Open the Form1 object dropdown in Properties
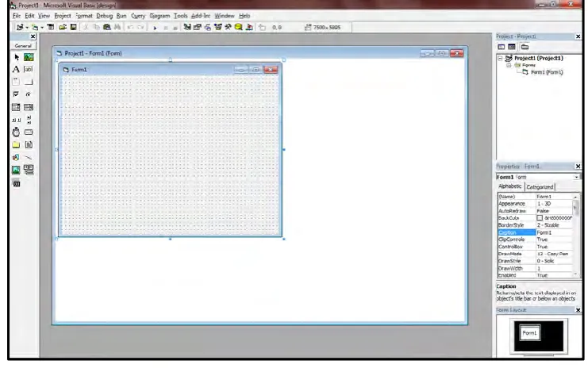The image size is (588, 368). pos(576,177)
